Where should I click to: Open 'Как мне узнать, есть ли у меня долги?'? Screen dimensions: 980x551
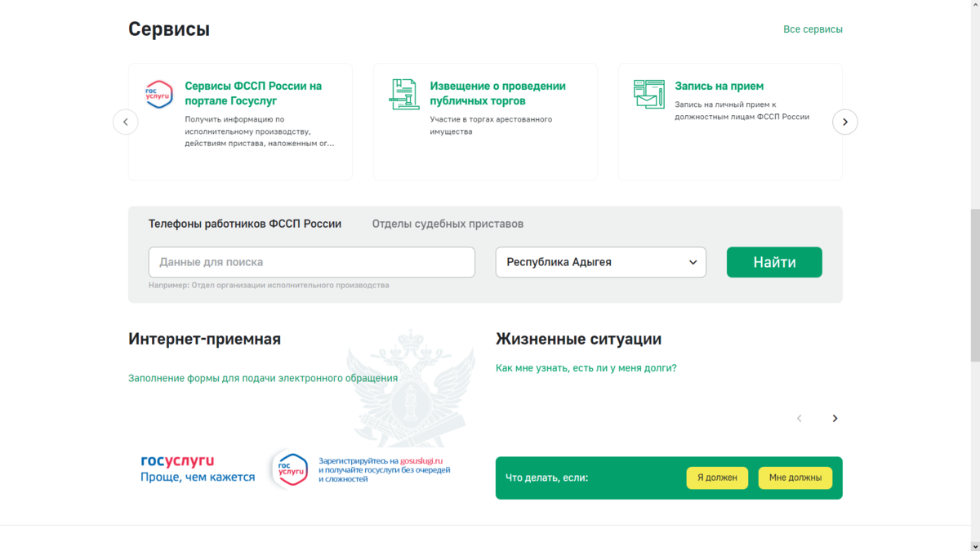(x=586, y=368)
